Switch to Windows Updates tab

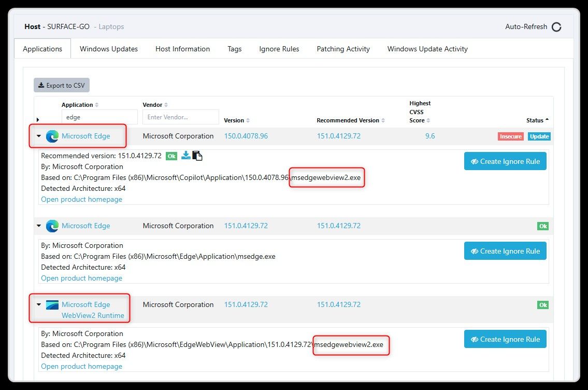point(109,49)
